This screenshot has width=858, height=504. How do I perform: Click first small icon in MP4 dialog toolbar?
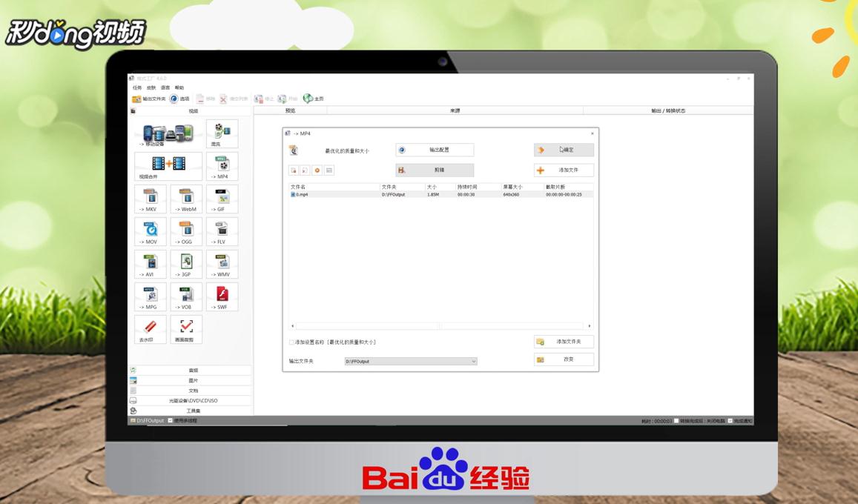coord(294,170)
